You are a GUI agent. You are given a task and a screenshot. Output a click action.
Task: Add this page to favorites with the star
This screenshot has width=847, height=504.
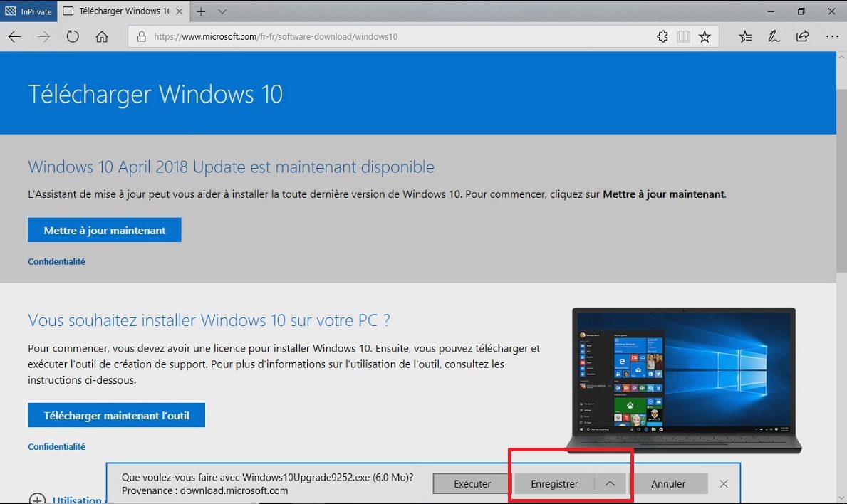(705, 37)
